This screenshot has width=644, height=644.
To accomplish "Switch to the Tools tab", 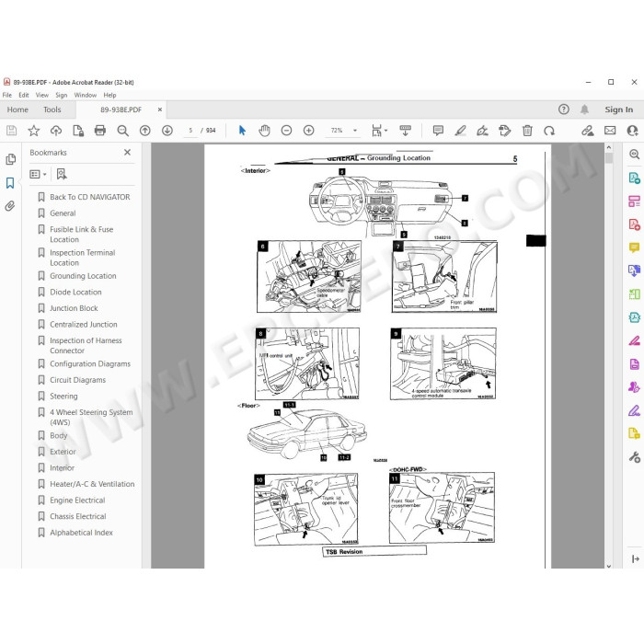I will [x=52, y=109].
